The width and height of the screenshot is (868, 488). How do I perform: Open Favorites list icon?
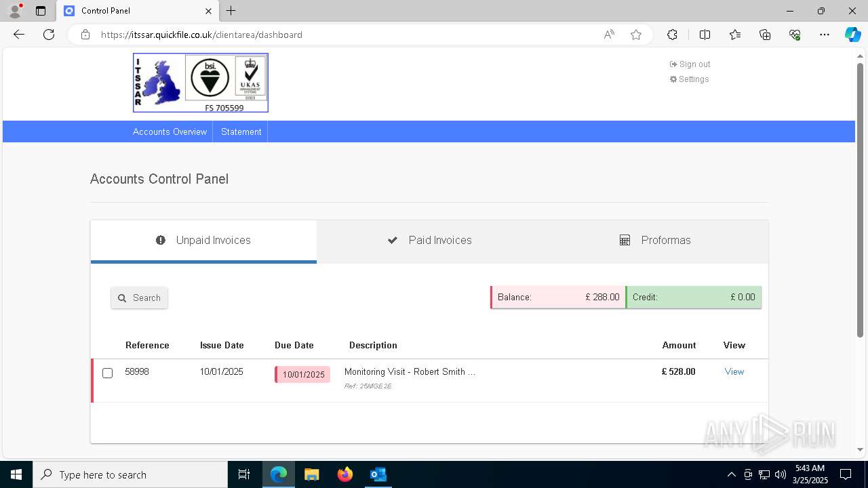tap(735, 35)
